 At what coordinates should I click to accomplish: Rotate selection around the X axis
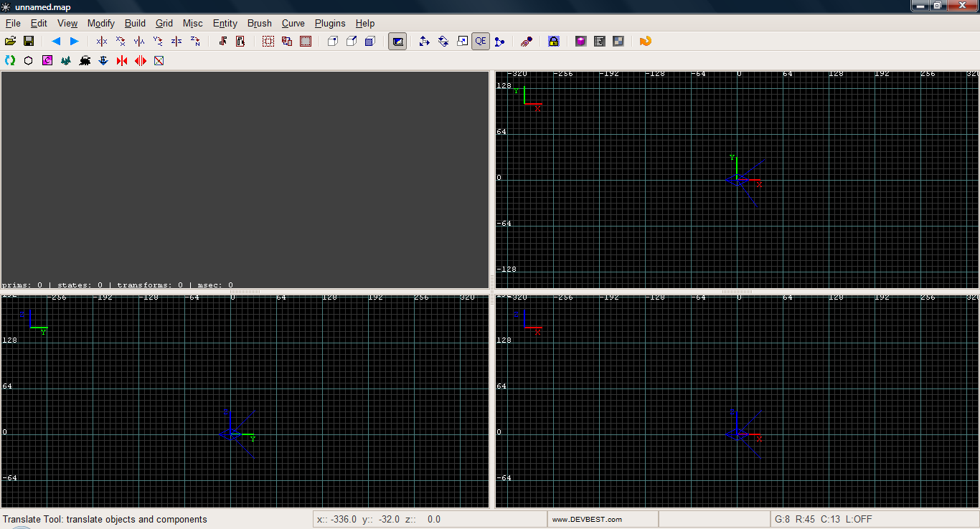121,42
